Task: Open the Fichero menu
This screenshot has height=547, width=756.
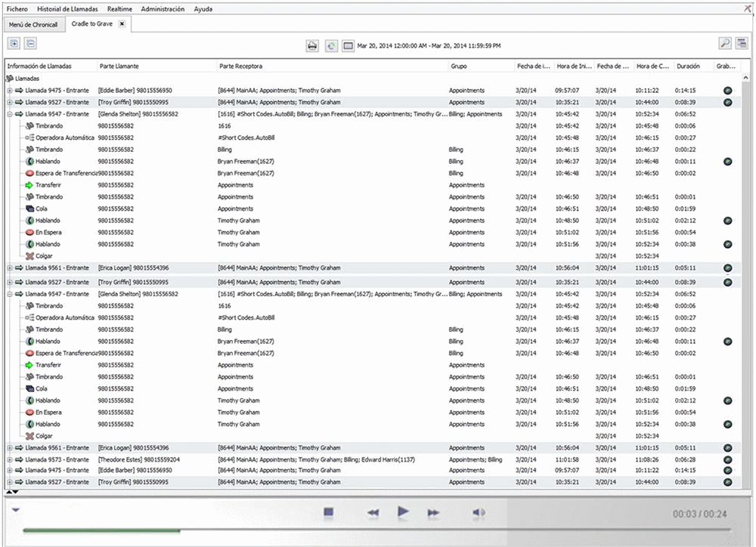Action: (x=17, y=8)
